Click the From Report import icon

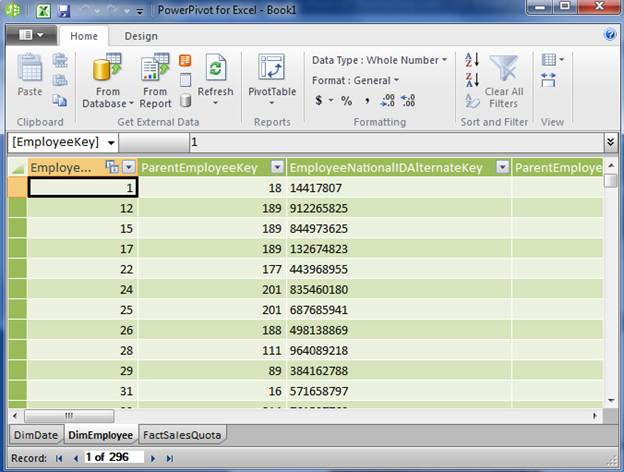pyautogui.click(x=155, y=81)
